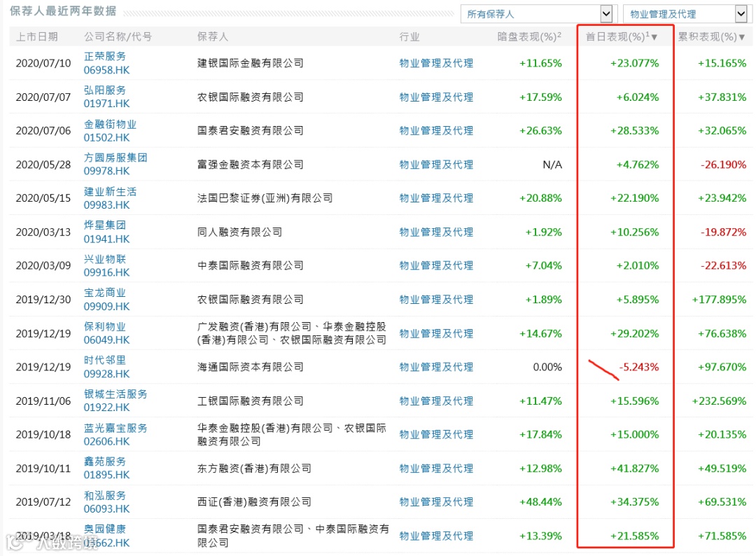The image size is (756, 556).
Task: Open stock code 06958.HK
Action: tap(106, 71)
